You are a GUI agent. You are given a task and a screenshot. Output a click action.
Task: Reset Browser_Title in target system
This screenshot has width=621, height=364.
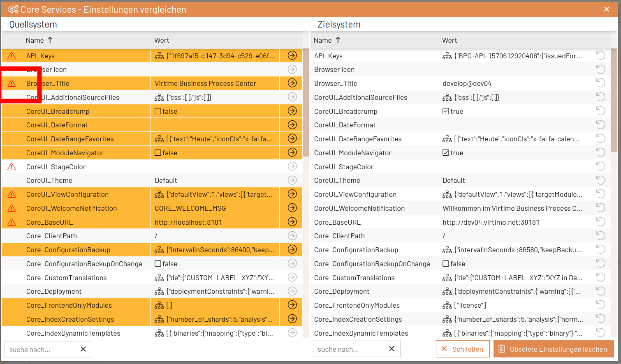(x=600, y=83)
